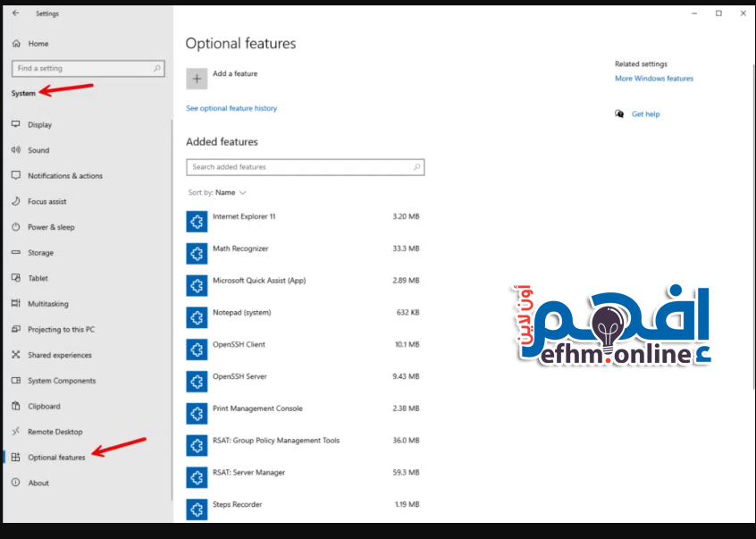756x539 pixels.
Task: Click the Get help chat icon
Action: [619, 114]
